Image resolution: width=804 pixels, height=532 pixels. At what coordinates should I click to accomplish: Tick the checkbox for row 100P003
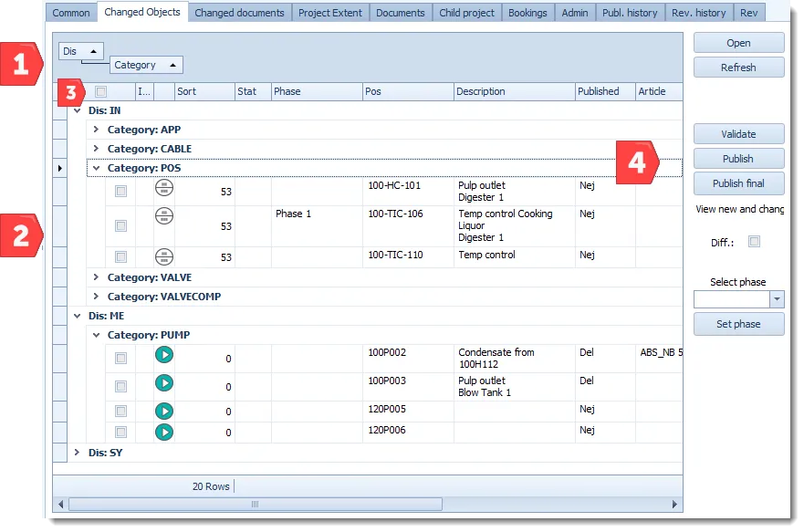pyautogui.click(x=121, y=386)
